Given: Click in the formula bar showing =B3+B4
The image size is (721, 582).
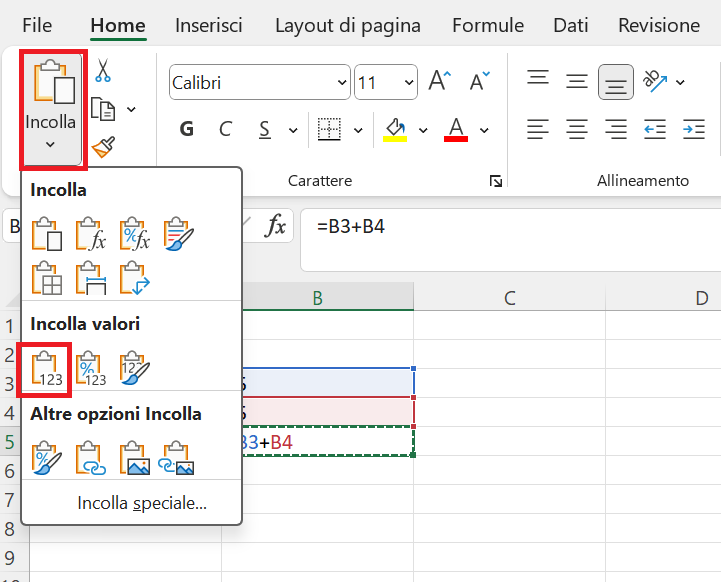Looking at the screenshot, I should click(x=510, y=240).
